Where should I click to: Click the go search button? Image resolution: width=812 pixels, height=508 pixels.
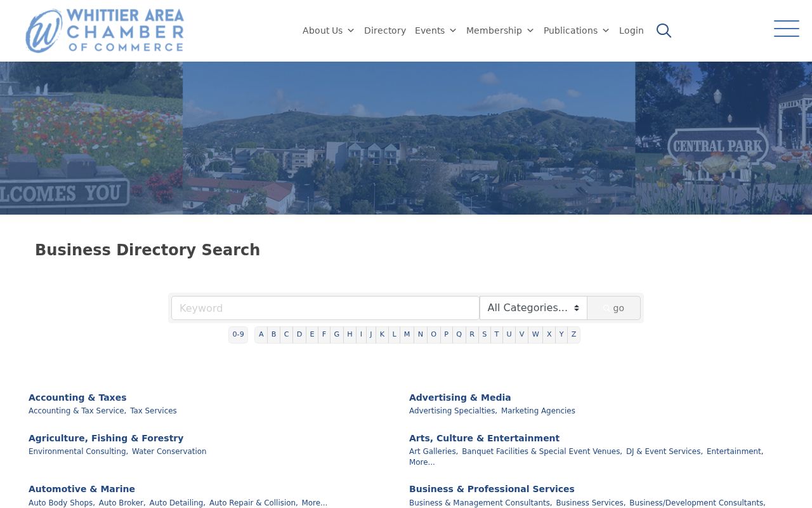pyautogui.click(x=613, y=308)
